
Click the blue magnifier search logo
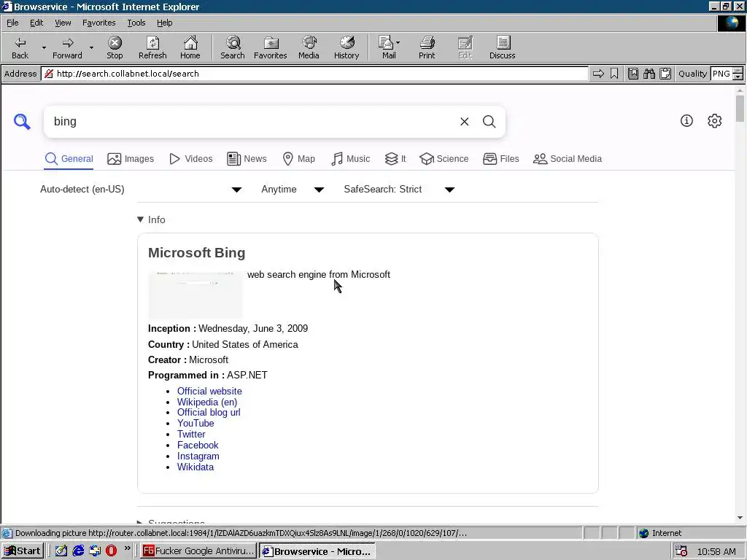[22, 122]
